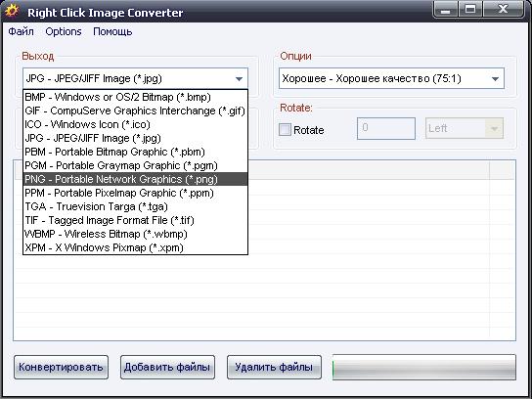Select ICO - Windows Icon format

tap(135, 124)
